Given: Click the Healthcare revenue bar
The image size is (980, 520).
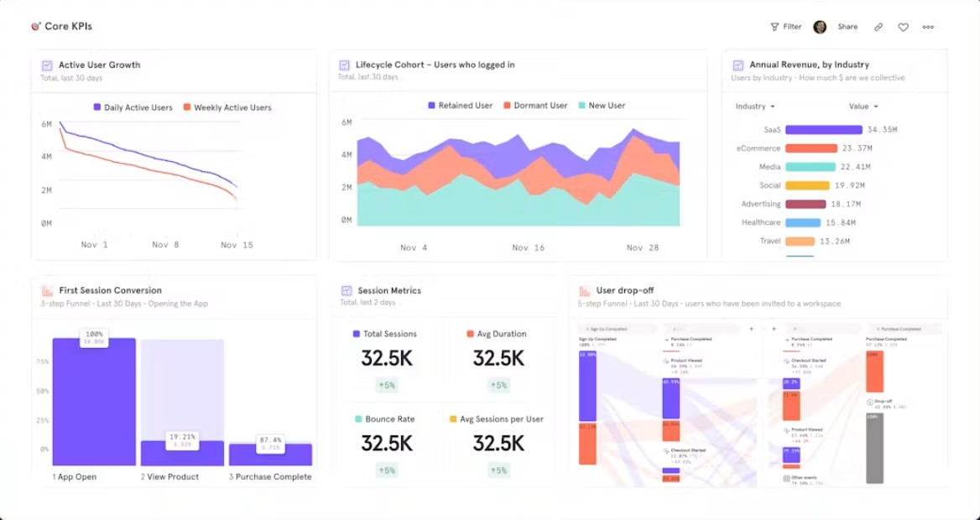Looking at the screenshot, I should [803, 222].
